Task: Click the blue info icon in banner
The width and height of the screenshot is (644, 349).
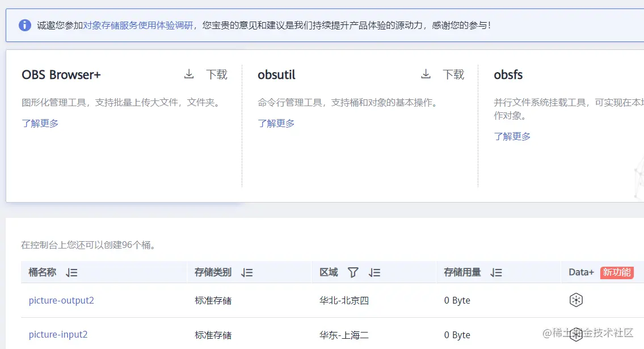Action: point(24,25)
